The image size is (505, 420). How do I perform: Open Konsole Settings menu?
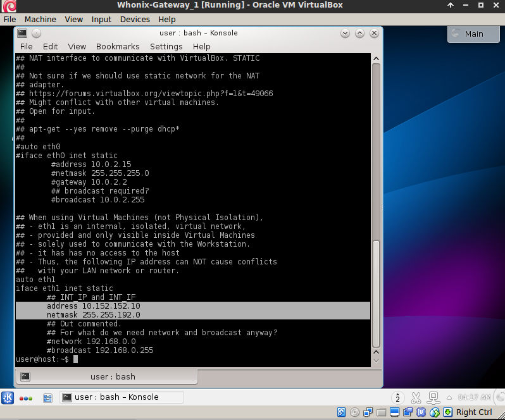click(166, 47)
